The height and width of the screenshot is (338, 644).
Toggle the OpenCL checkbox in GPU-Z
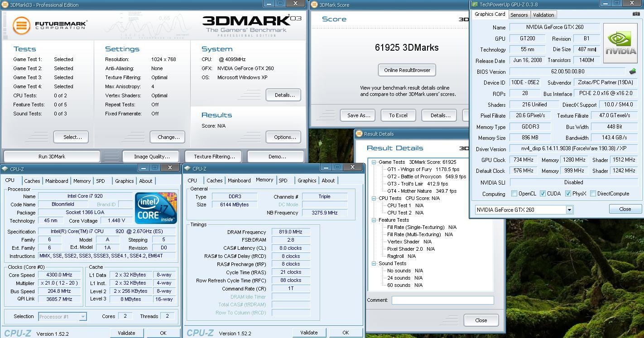pos(514,194)
